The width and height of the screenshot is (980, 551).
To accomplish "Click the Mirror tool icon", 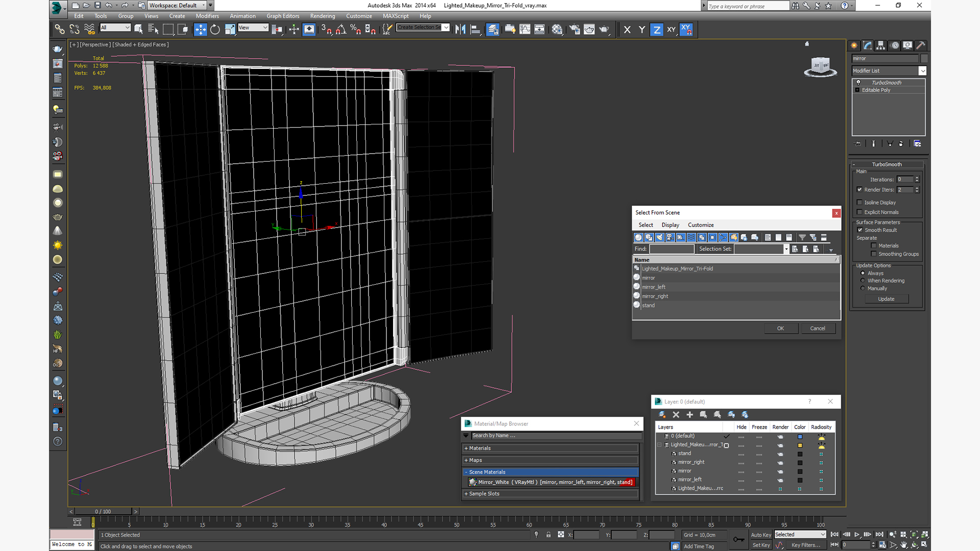I will [x=460, y=30].
